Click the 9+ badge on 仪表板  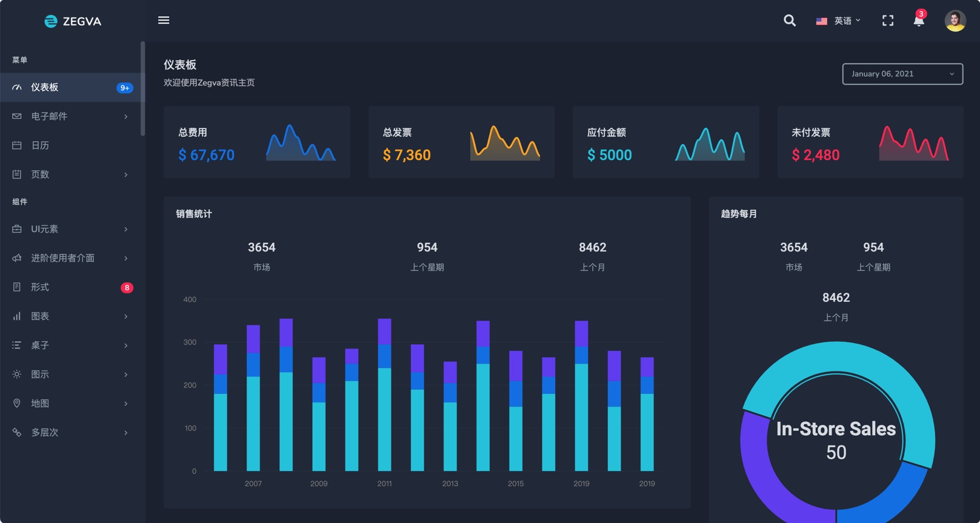coord(124,88)
